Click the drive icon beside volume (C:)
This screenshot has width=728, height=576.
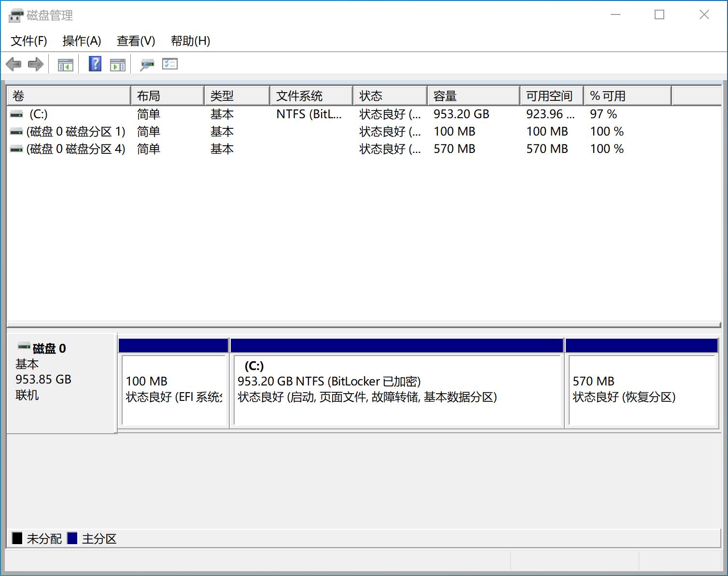[x=16, y=114]
